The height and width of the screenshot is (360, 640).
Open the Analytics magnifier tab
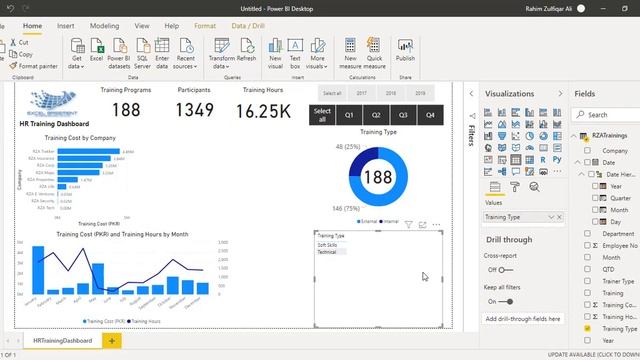tap(534, 187)
